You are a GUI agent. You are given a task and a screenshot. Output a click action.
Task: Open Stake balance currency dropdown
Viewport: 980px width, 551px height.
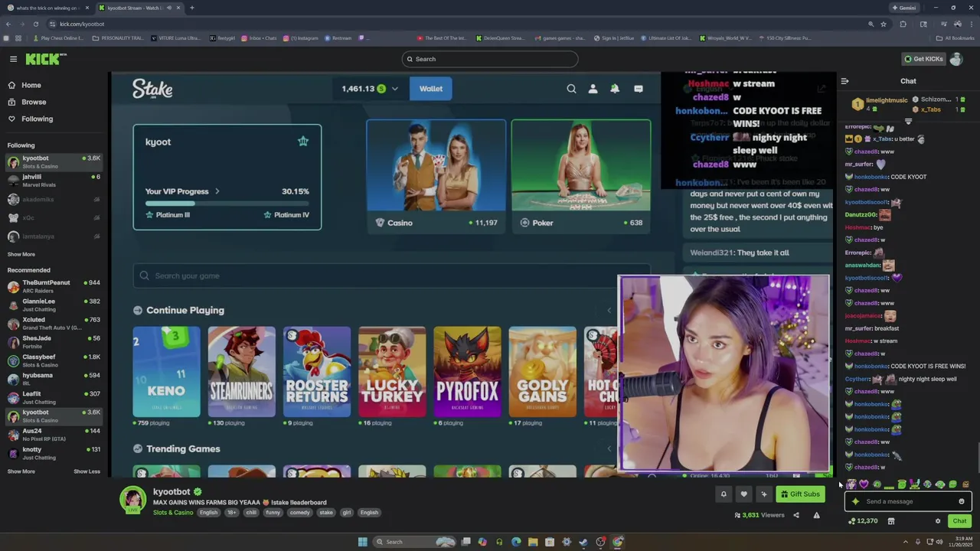point(394,89)
